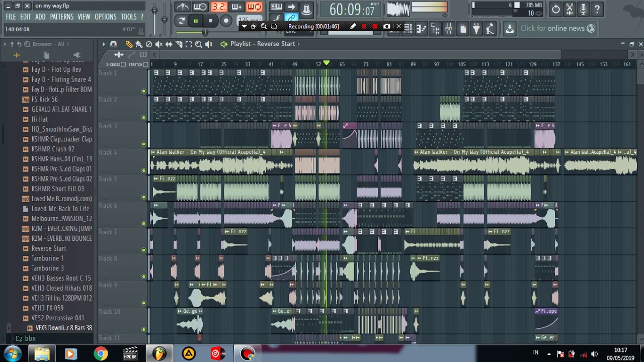Select the playlist slice tool
Screen dimensions: 644x362
(179, 44)
